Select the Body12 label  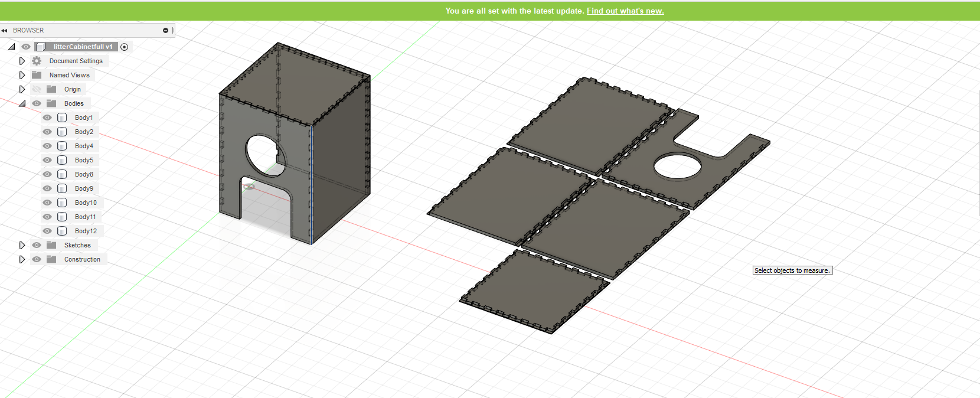coord(86,231)
